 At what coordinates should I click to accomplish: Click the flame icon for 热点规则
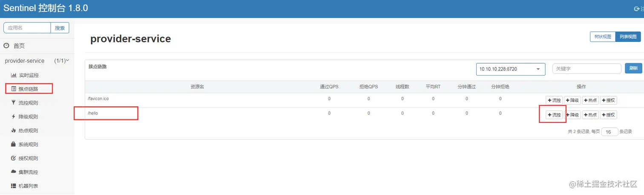pos(14,131)
